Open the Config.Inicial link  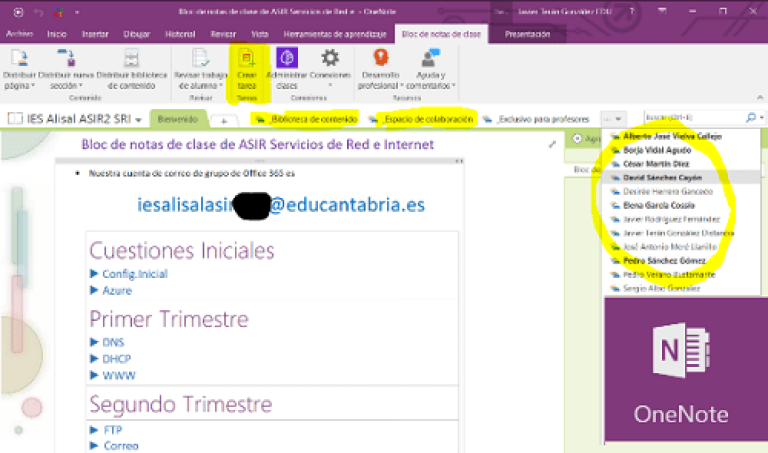(x=135, y=274)
